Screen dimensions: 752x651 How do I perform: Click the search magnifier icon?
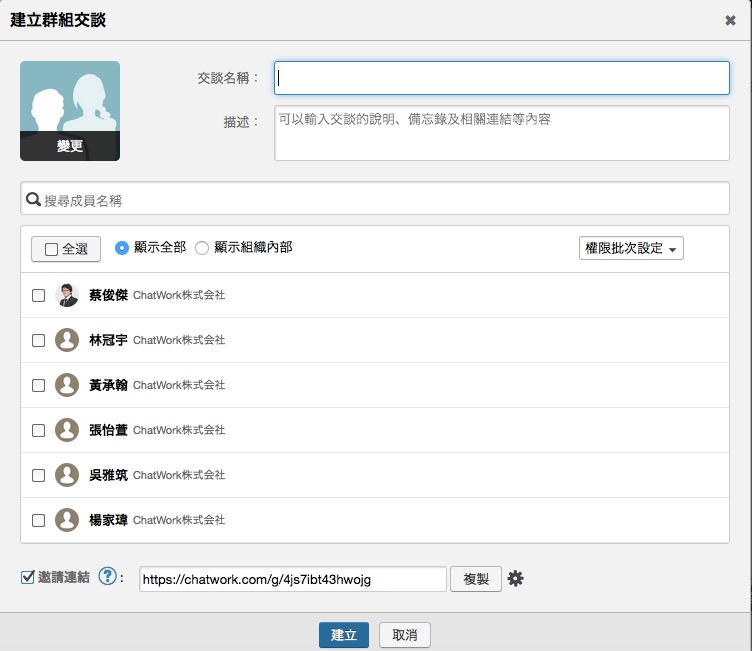[33, 199]
